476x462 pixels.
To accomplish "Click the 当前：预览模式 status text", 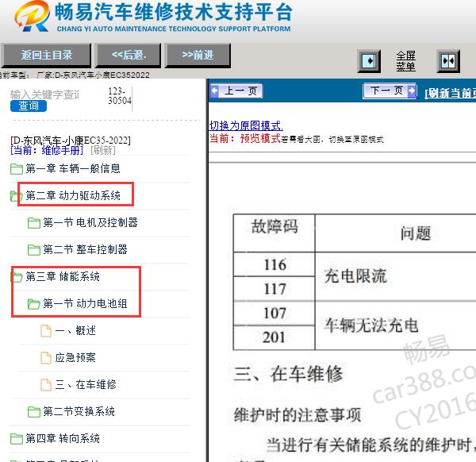I will pyautogui.click(x=245, y=139).
